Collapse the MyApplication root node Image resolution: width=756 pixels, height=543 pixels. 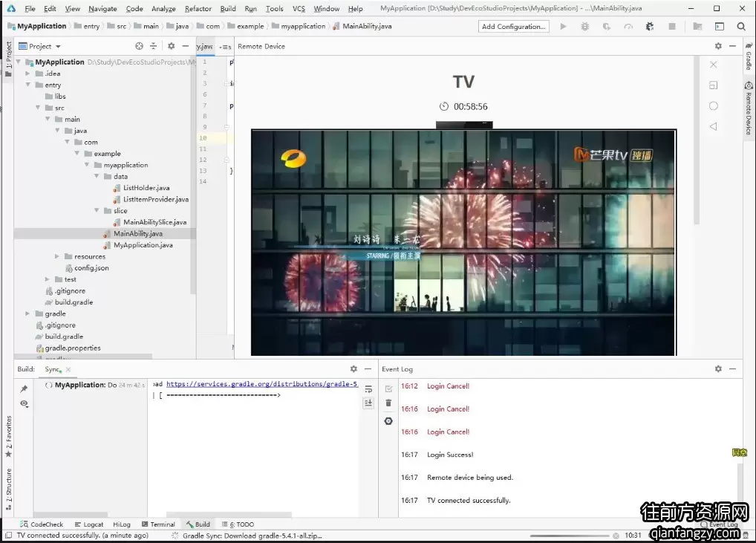point(19,62)
